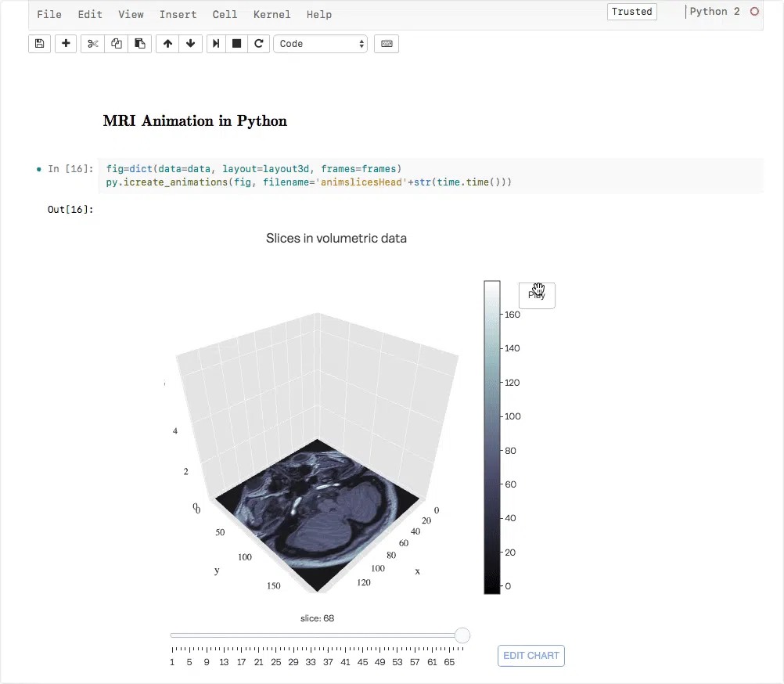Click the slice slider handle
This screenshot has height=684, width=784.
(462, 635)
